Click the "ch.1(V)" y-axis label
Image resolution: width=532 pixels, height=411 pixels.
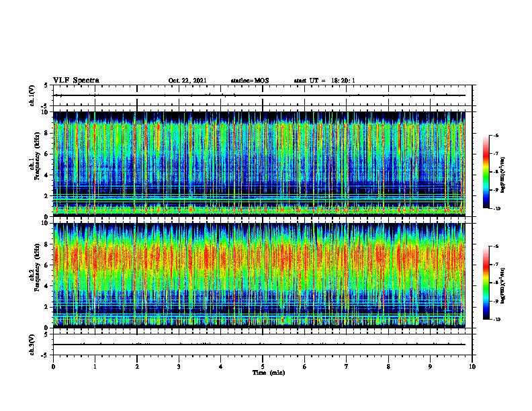click(x=32, y=95)
